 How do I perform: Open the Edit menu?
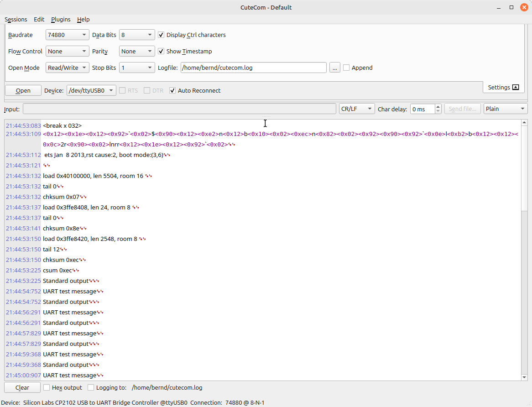pos(39,19)
